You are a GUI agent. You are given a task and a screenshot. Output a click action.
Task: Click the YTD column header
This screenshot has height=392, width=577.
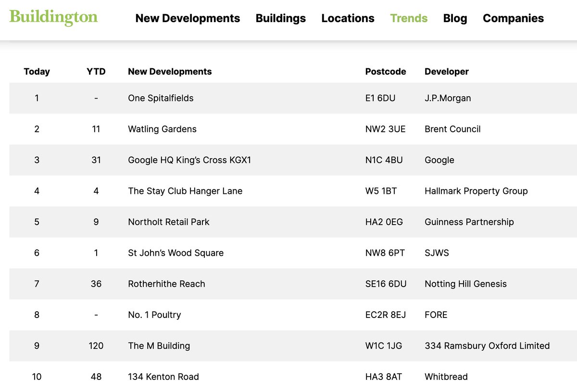coord(96,72)
